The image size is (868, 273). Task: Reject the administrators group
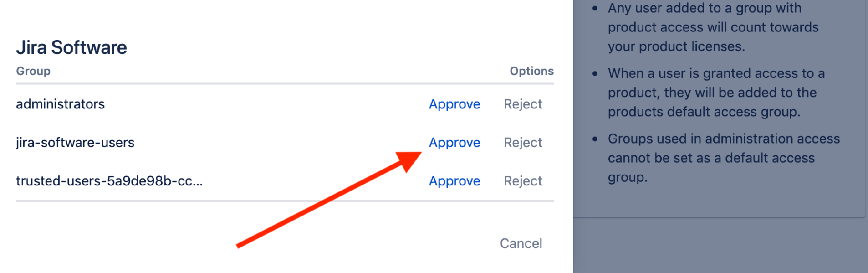click(x=522, y=104)
